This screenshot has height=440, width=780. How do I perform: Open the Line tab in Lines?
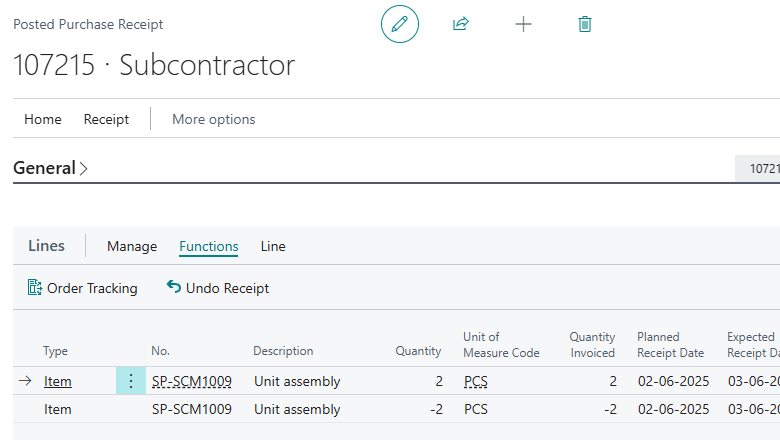pos(273,246)
